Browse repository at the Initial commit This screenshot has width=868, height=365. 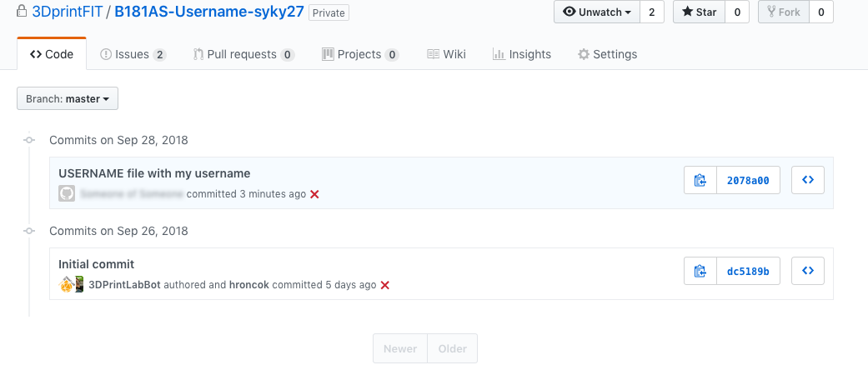click(807, 271)
